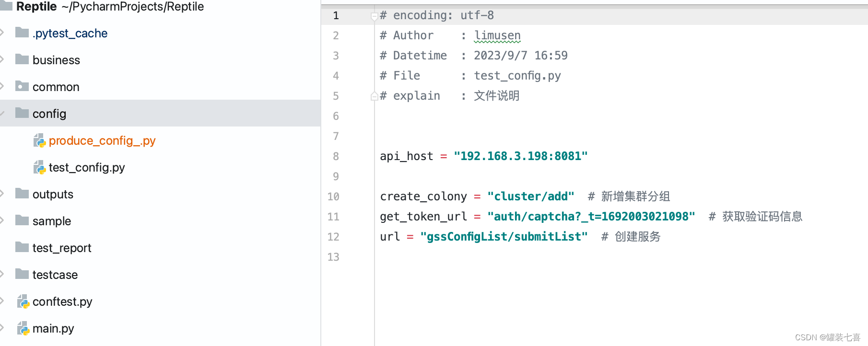868x346 pixels.
Task: Click line number 10 in gutter
Action: 333,196
